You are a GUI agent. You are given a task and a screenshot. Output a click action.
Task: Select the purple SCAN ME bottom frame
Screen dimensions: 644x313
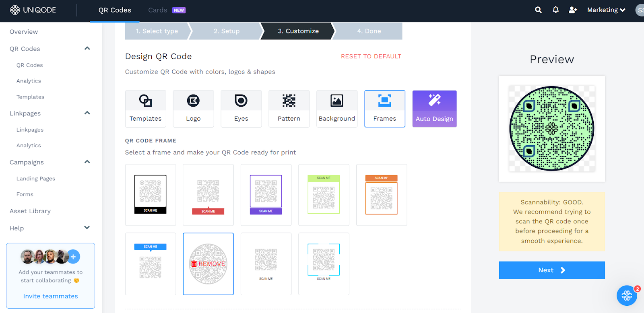(266, 195)
